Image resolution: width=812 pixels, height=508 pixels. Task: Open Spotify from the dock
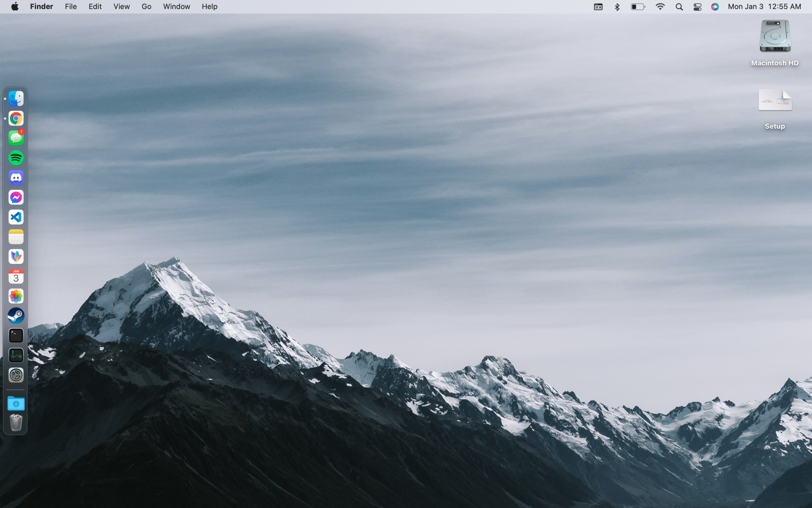[x=16, y=158]
